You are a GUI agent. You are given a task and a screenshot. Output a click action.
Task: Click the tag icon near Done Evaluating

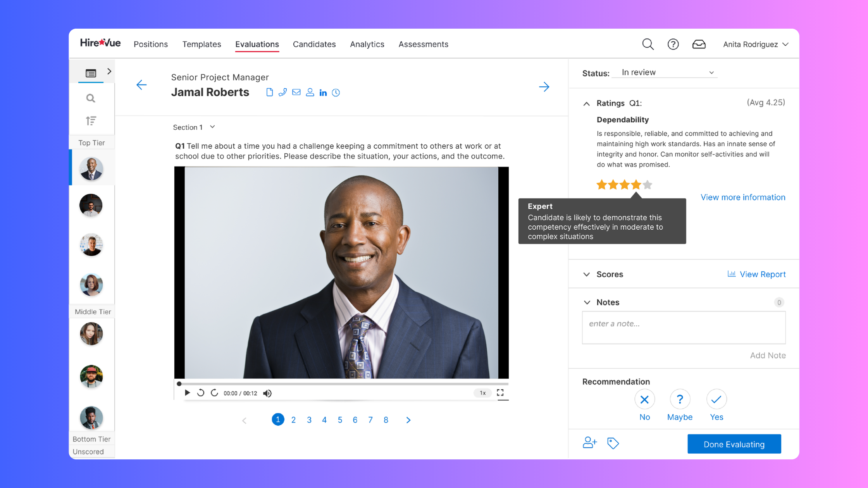click(613, 443)
